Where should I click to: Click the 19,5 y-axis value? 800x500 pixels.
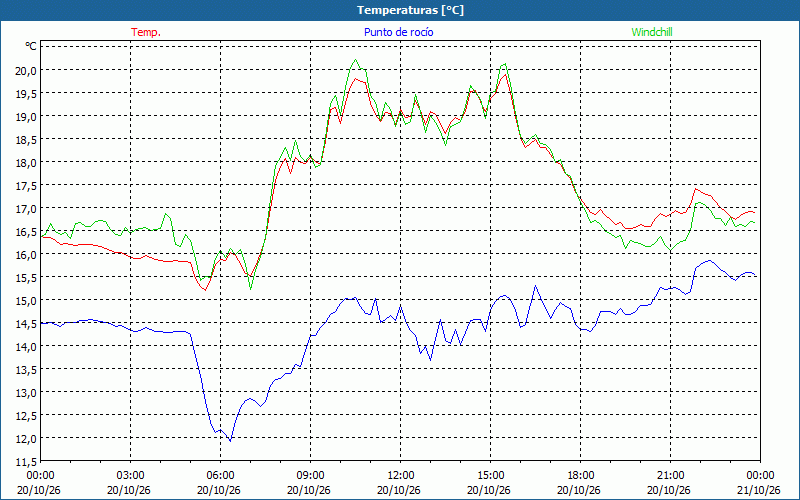(27, 93)
